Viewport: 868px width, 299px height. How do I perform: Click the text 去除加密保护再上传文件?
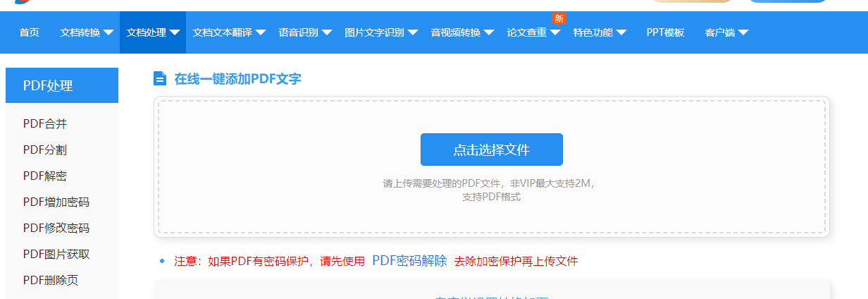point(516,262)
